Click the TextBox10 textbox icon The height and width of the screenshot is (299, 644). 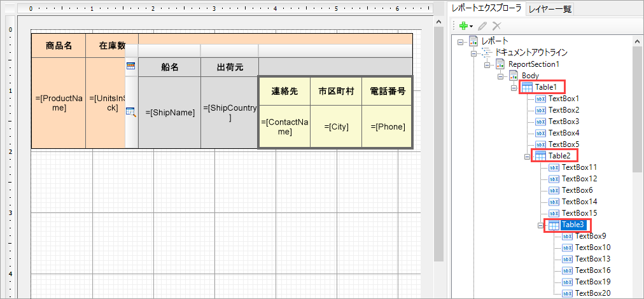(x=568, y=247)
